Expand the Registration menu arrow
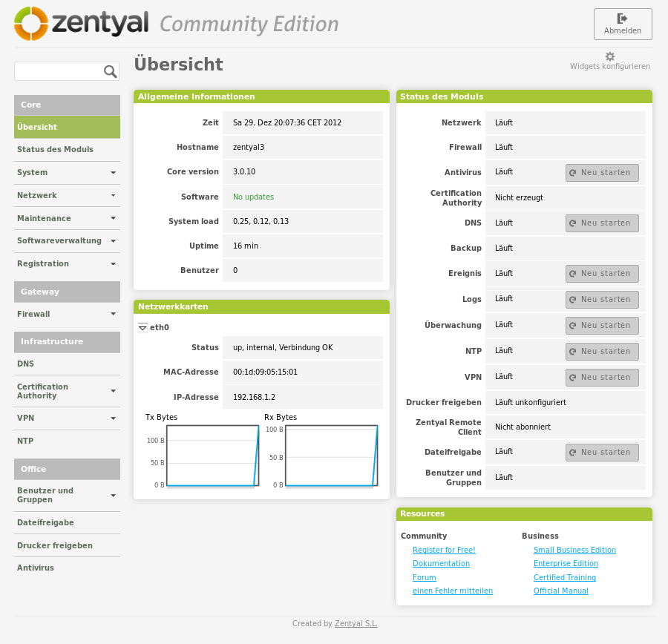This screenshot has width=668, height=644. pos(114,264)
